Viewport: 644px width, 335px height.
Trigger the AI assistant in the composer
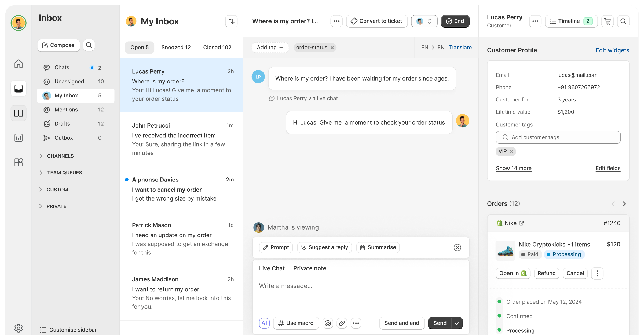click(264, 323)
